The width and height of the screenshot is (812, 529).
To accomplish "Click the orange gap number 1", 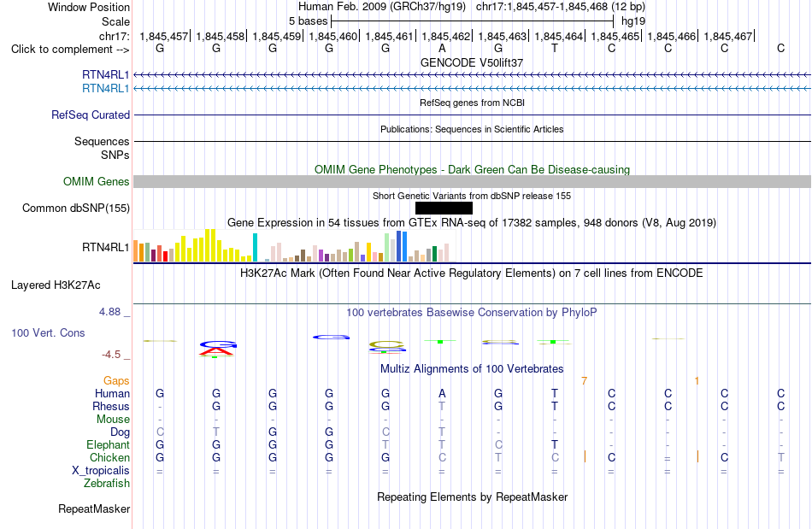I will pos(697,381).
